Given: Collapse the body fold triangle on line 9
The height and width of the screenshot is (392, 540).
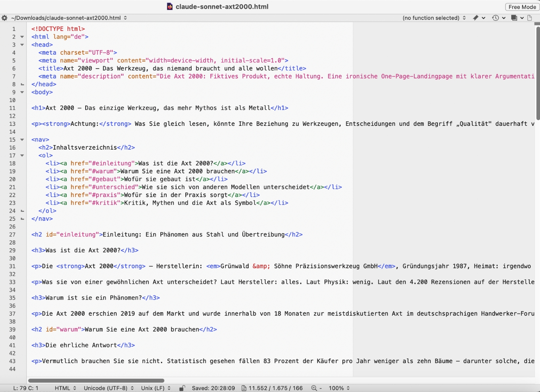Looking at the screenshot, I should [22, 92].
